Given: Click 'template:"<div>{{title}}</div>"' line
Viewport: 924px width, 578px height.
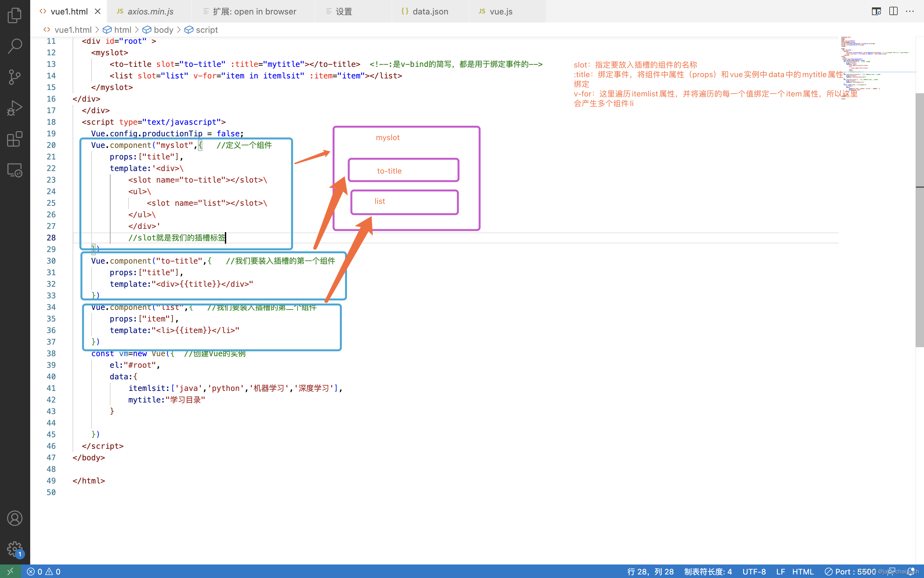Looking at the screenshot, I should point(182,284).
